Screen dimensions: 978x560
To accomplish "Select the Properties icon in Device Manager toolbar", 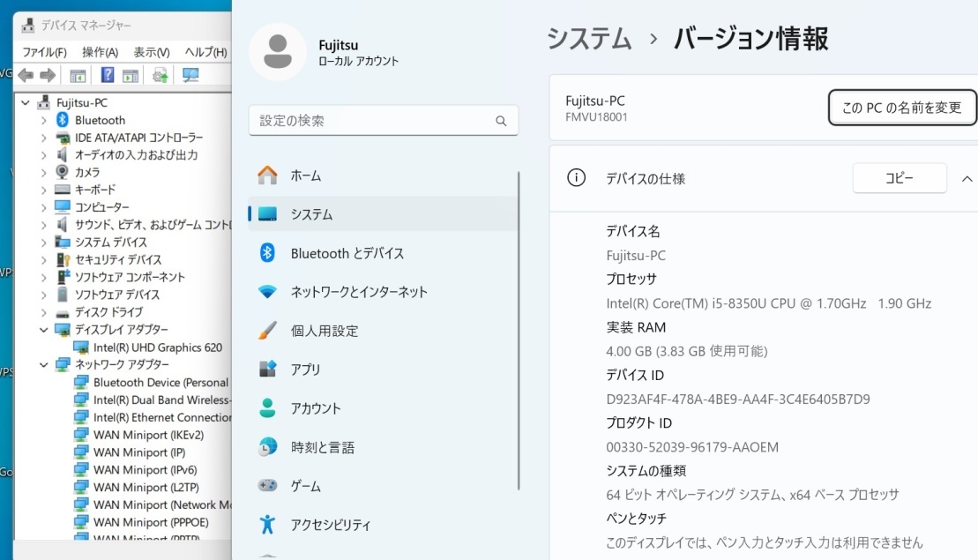I will (130, 75).
